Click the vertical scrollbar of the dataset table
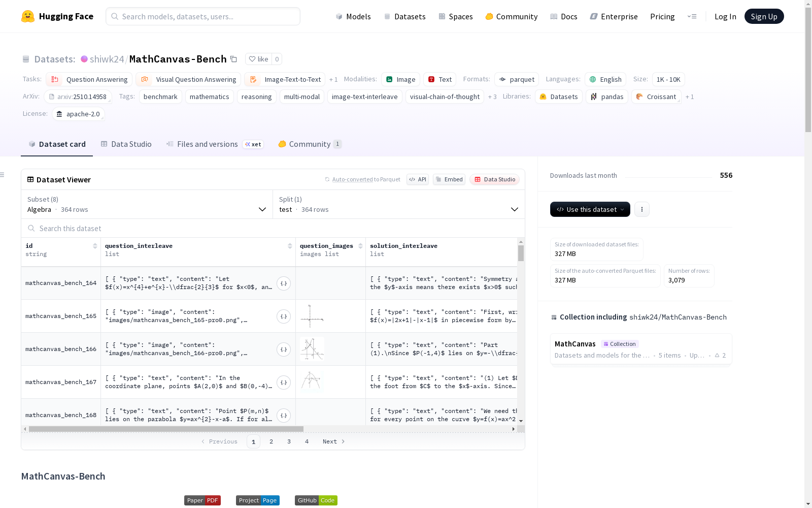This screenshot has width=812, height=508. 521,253
